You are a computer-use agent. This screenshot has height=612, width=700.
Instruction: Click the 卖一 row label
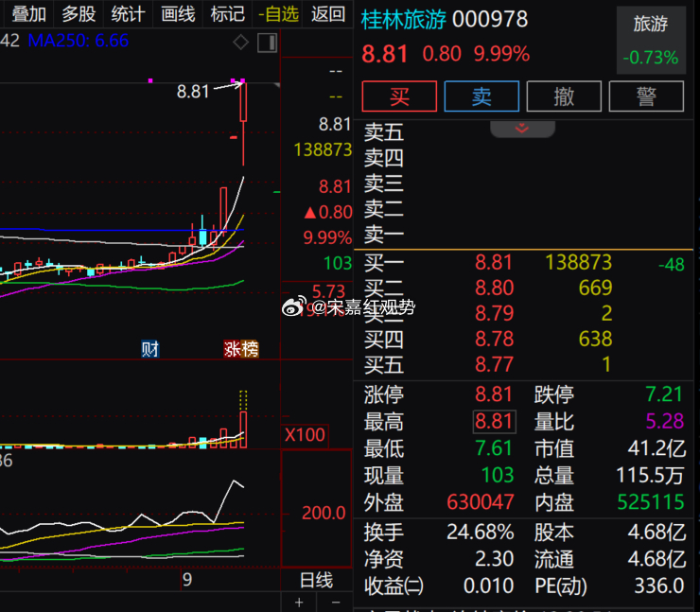383,235
